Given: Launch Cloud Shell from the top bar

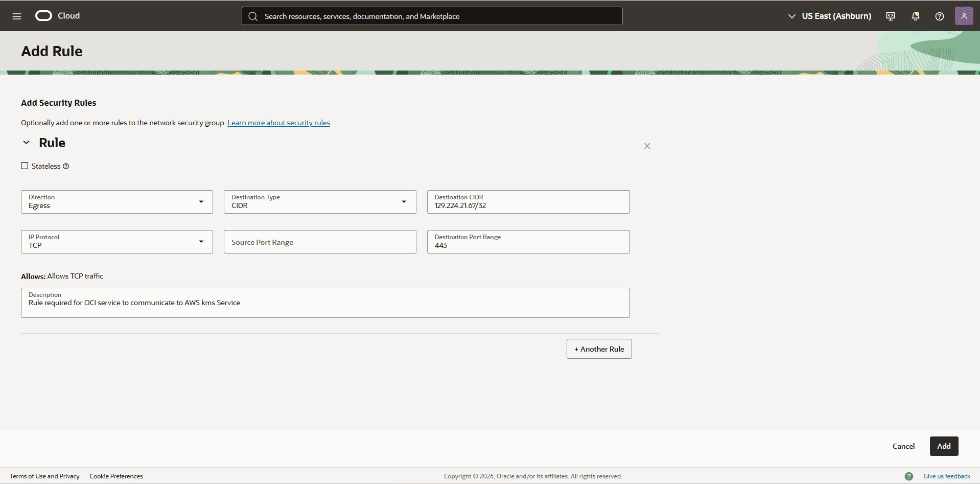Looking at the screenshot, I should point(890,16).
